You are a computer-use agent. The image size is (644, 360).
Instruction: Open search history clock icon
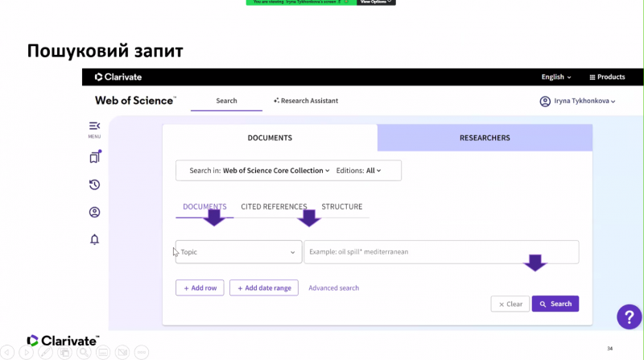94,184
